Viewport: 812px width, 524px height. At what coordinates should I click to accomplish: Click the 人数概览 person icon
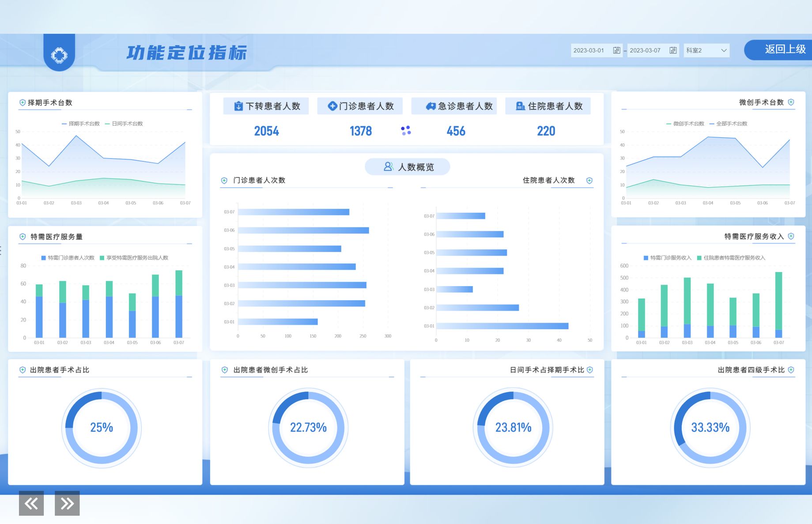tap(388, 166)
